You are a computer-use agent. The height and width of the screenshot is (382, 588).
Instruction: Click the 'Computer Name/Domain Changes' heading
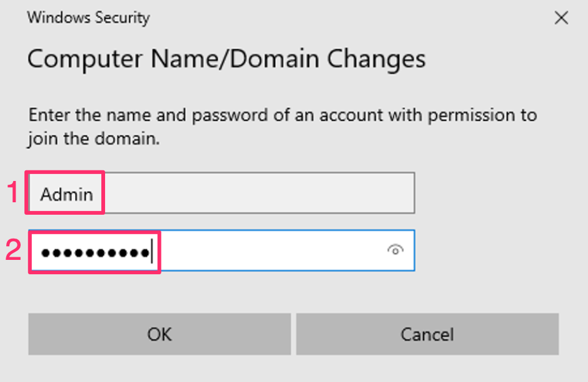(x=226, y=59)
